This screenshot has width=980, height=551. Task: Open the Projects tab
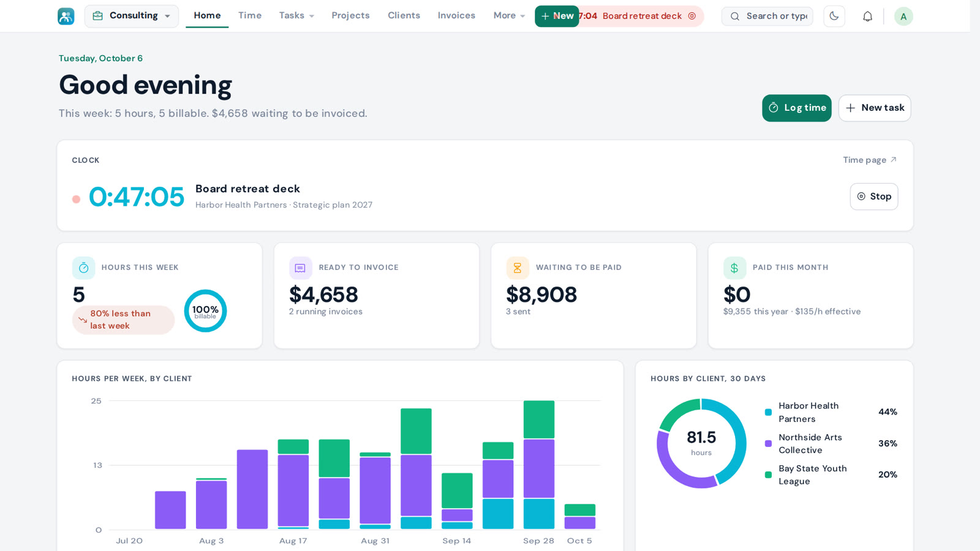(x=350, y=16)
